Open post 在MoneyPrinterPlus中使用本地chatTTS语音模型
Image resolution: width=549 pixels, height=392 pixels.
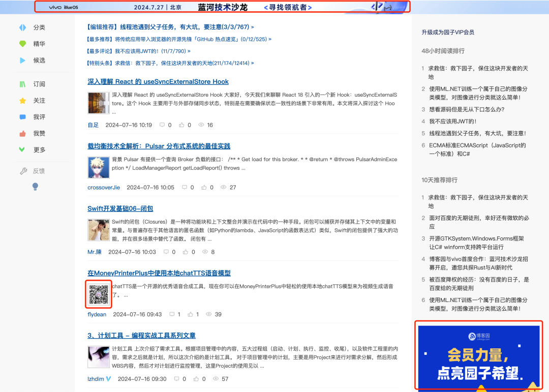pyautogui.click(x=159, y=273)
